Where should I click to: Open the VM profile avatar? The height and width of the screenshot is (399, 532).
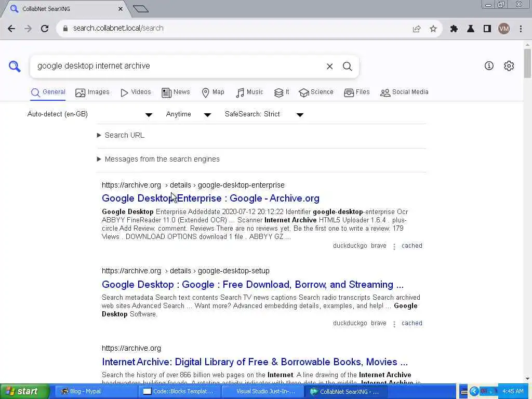504,29
